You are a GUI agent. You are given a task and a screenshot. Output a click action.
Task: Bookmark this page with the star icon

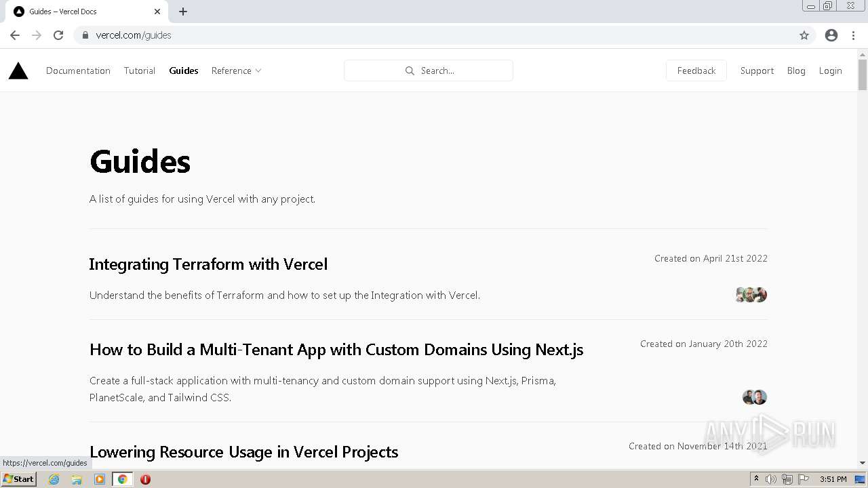804,35
